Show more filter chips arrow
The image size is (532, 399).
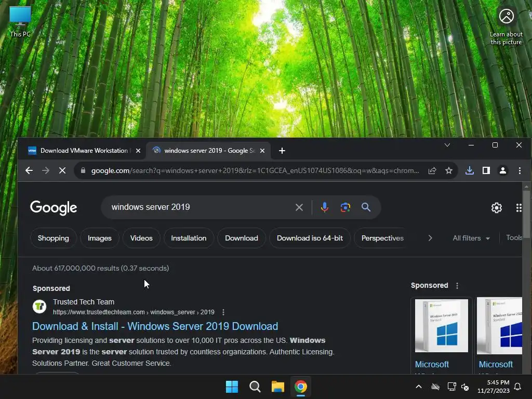pyautogui.click(x=430, y=238)
